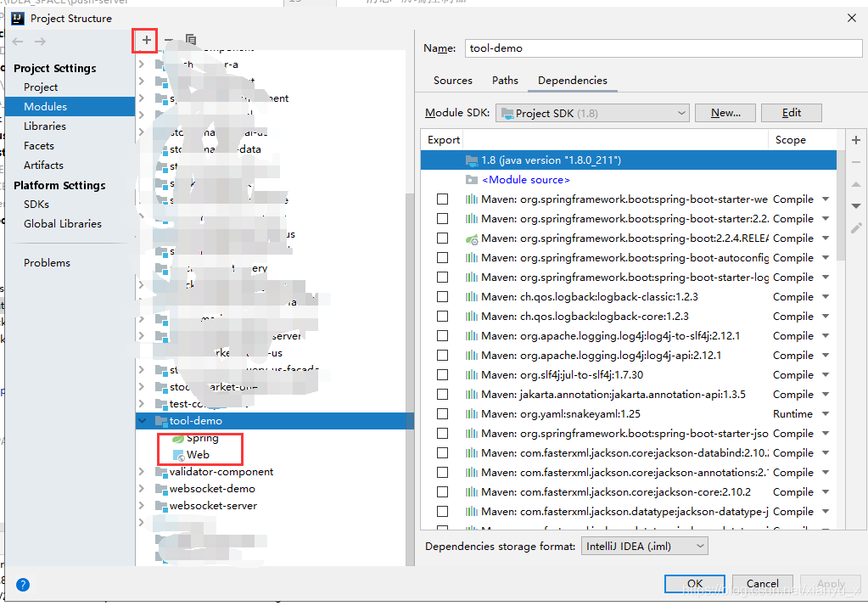The height and width of the screenshot is (606, 868).
Task: Click the validator-component folder icon
Action: (x=161, y=472)
